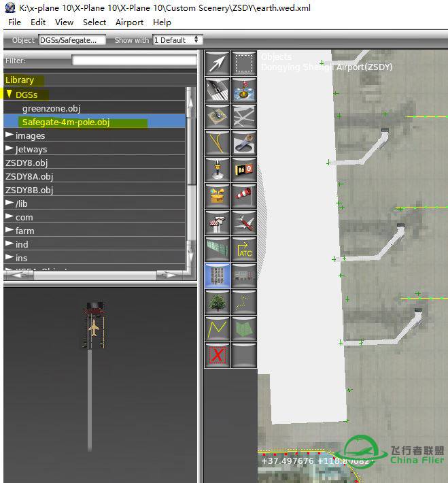
Task: Open the View menu
Action: (64, 22)
